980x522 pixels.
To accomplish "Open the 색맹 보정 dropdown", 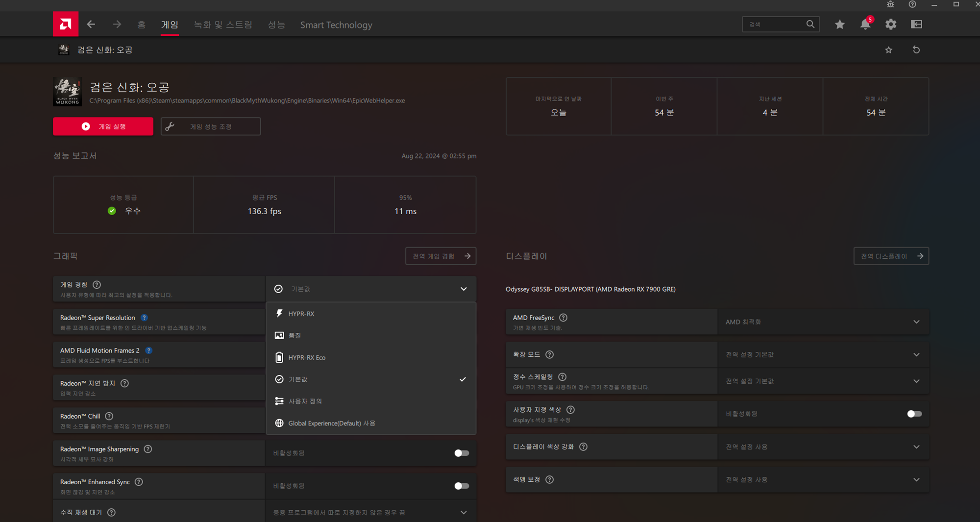I will [x=823, y=479].
